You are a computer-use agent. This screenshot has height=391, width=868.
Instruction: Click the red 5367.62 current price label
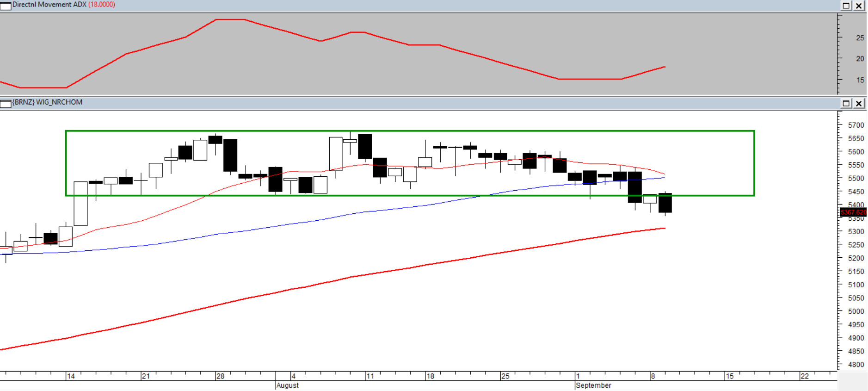coord(853,212)
